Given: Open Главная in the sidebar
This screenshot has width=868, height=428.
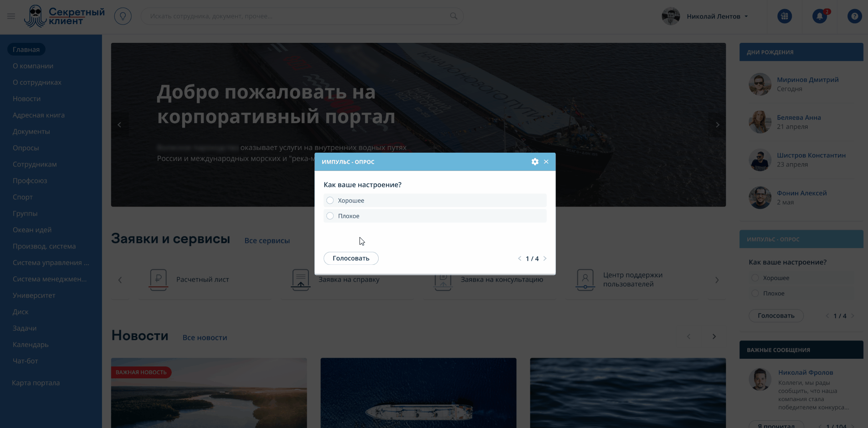Looking at the screenshot, I should pos(26,49).
